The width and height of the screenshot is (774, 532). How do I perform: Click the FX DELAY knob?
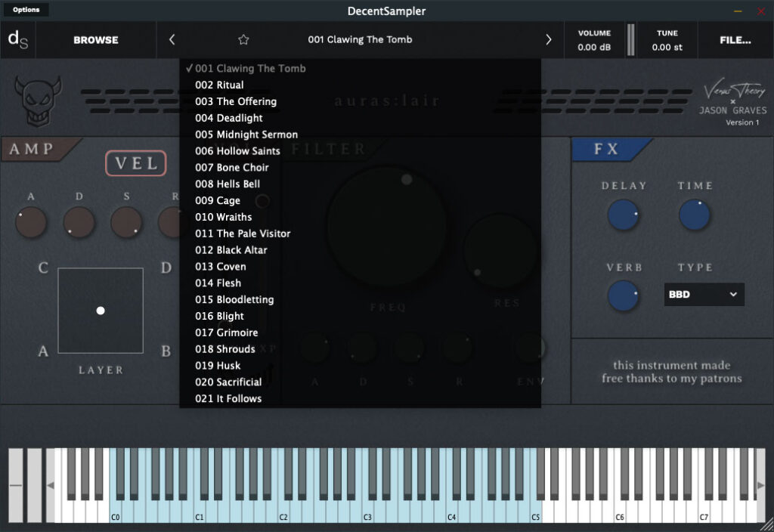(623, 215)
